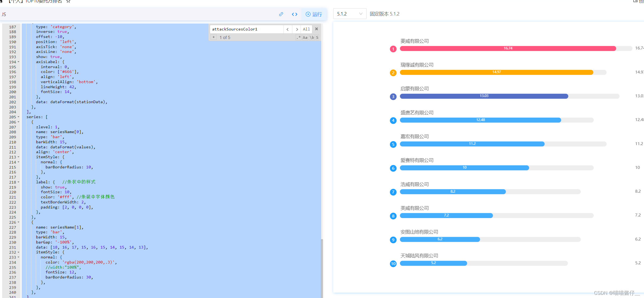Click the code brackets icon beside the link icon
644x298 pixels.
294,14
